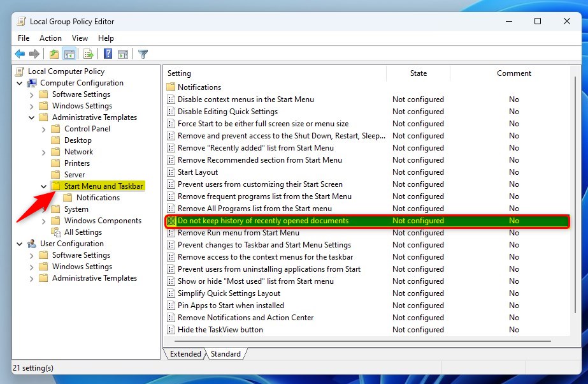Click the All Settings icon in tree
The width and height of the screenshot is (588, 384).
[56, 232]
